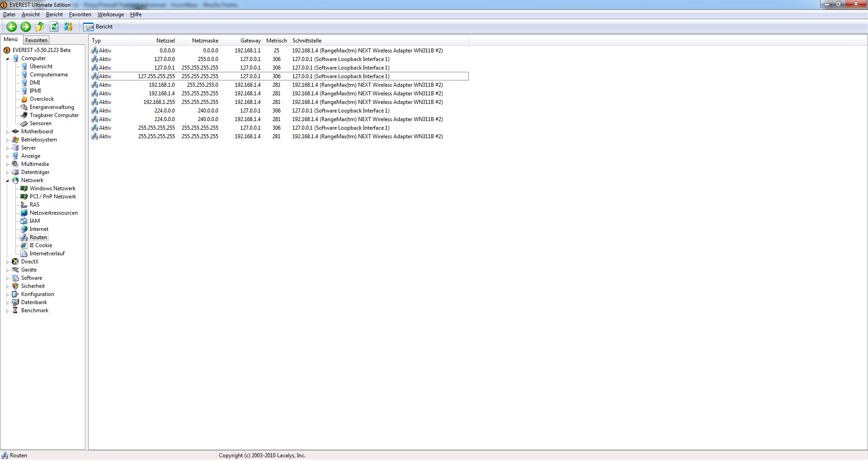Select Tragbarer Computer in the tree
The image size is (868, 460).
pos(54,115)
